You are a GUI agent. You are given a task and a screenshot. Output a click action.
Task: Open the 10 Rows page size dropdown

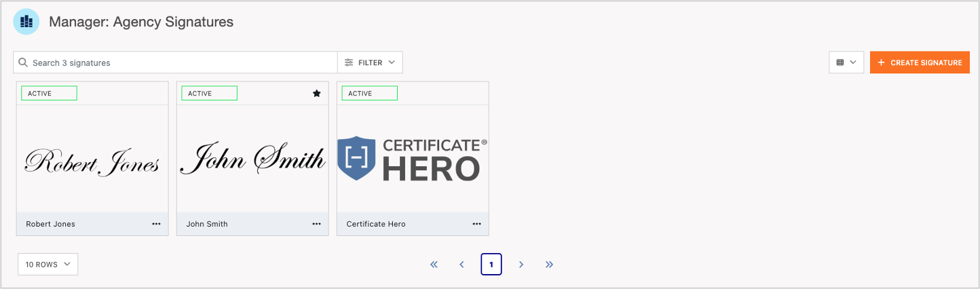pos(48,265)
